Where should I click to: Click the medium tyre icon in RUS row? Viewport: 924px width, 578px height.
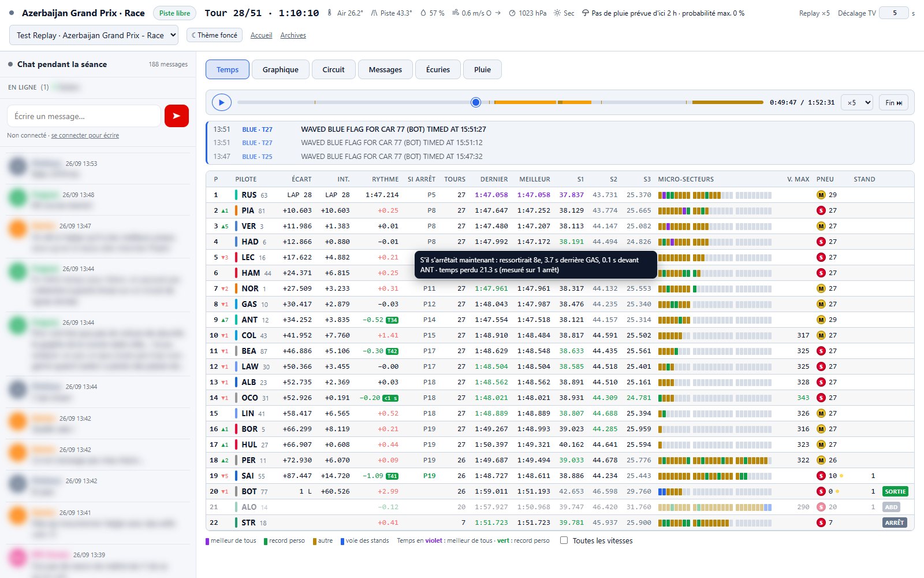(821, 195)
